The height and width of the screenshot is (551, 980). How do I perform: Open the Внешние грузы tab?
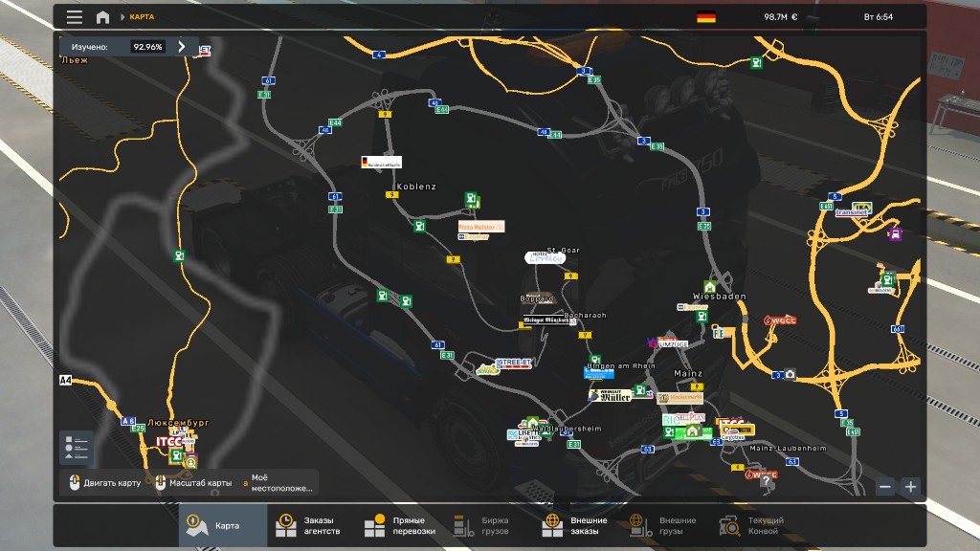pyautogui.click(x=666, y=525)
